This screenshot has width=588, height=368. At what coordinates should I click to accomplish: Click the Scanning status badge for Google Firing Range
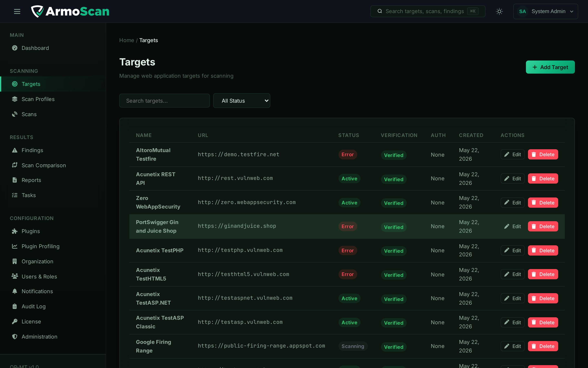[353, 346]
